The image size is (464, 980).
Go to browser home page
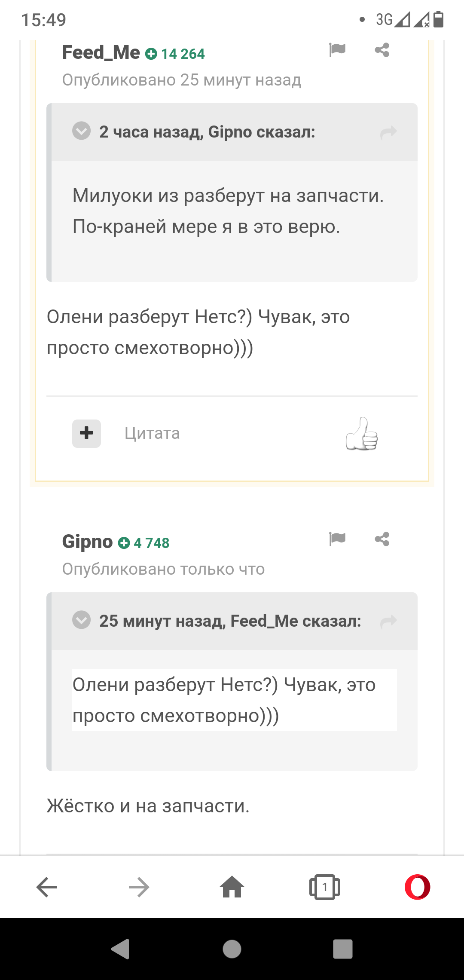pyautogui.click(x=232, y=887)
